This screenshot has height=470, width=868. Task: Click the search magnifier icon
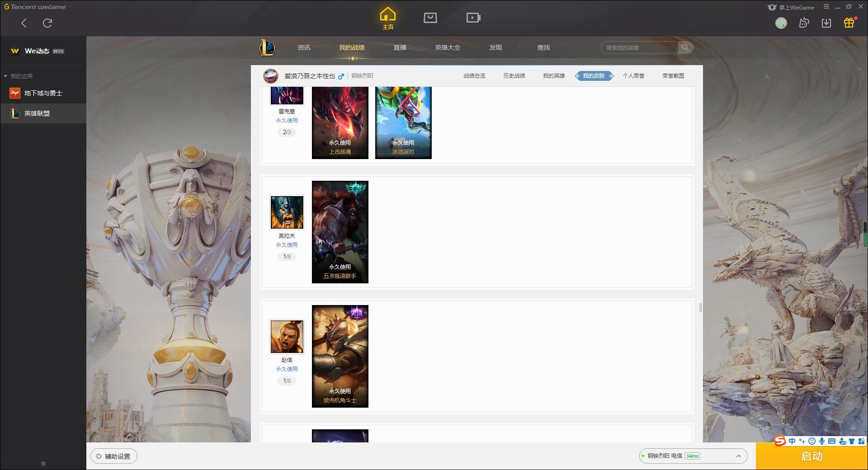point(685,47)
